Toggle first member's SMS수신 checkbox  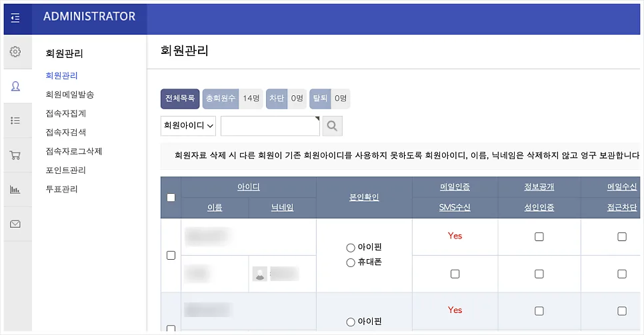click(x=455, y=274)
